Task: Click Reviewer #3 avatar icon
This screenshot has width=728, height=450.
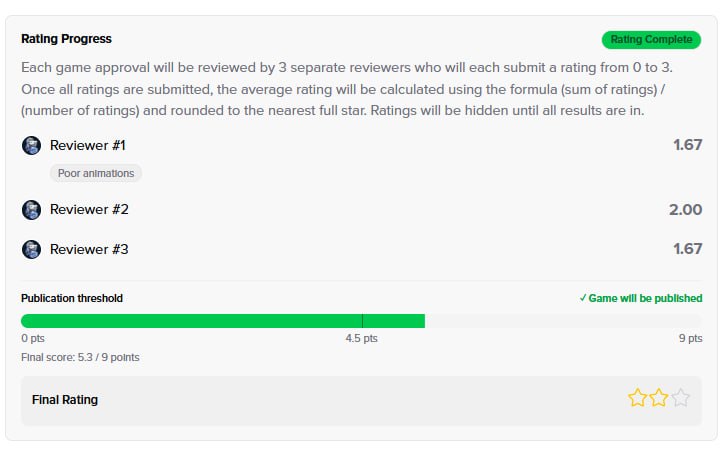Action: [32, 250]
